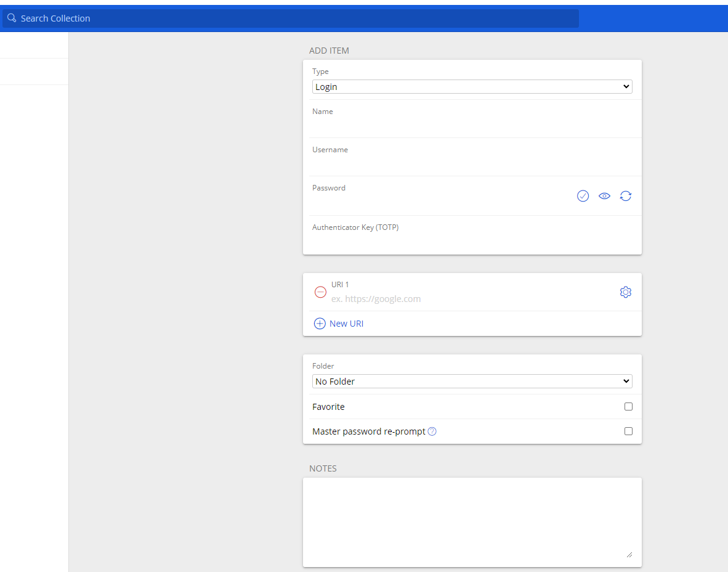Click the check password exposed icon

(583, 196)
